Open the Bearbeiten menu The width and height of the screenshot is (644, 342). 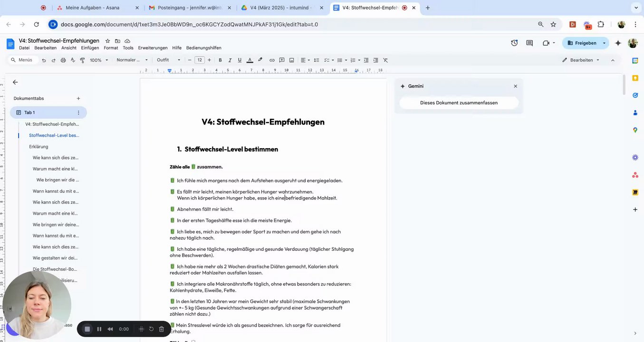pyautogui.click(x=46, y=48)
